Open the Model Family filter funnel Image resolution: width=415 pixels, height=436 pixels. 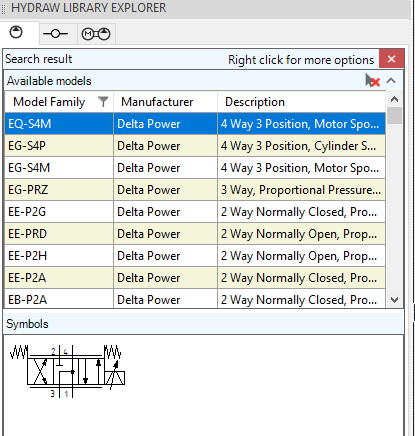(103, 102)
